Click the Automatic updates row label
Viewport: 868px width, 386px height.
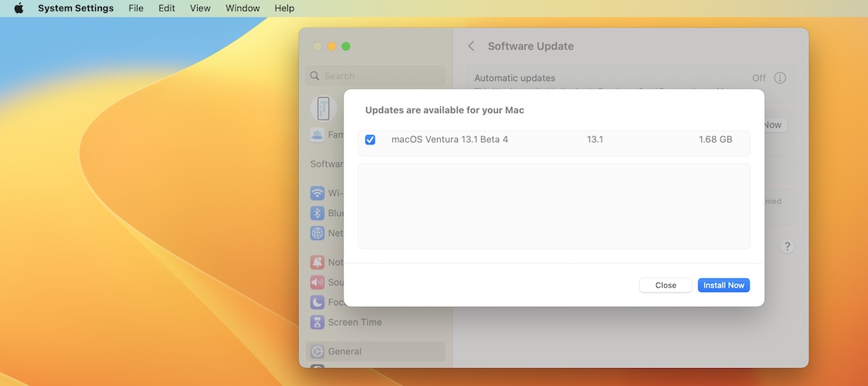click(514, 78)
